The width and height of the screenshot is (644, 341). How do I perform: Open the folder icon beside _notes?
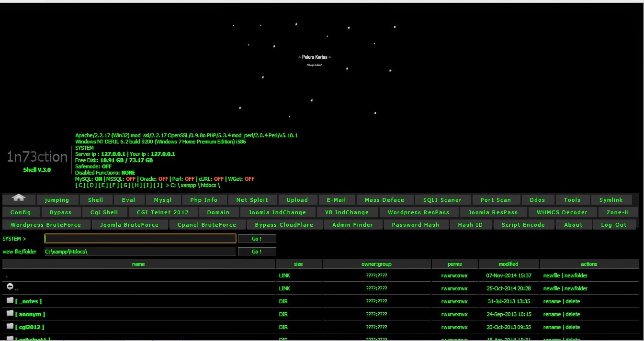(10, 299)
